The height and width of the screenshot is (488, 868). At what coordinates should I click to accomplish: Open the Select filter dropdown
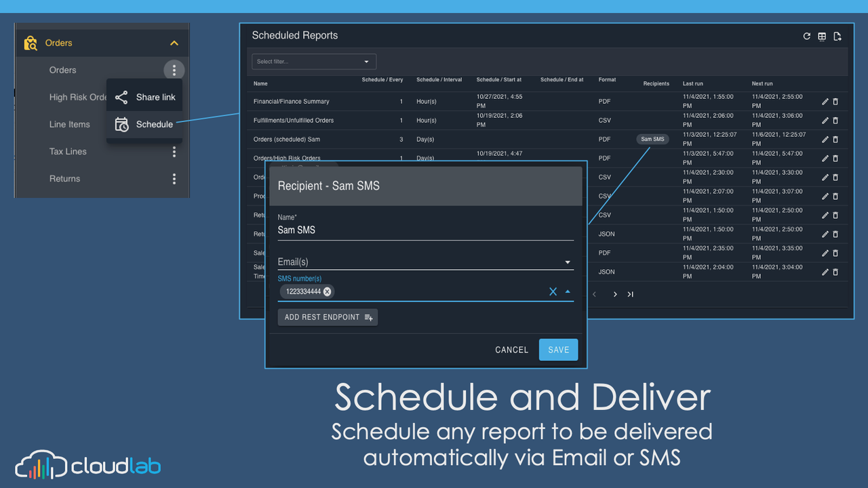313,61
